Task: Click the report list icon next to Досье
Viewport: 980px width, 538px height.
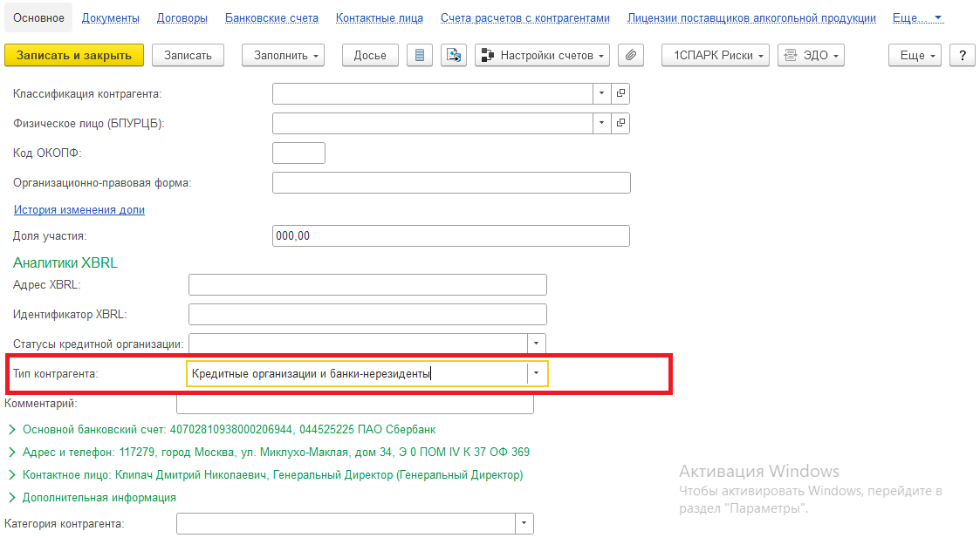Action: tap(421, 55)
